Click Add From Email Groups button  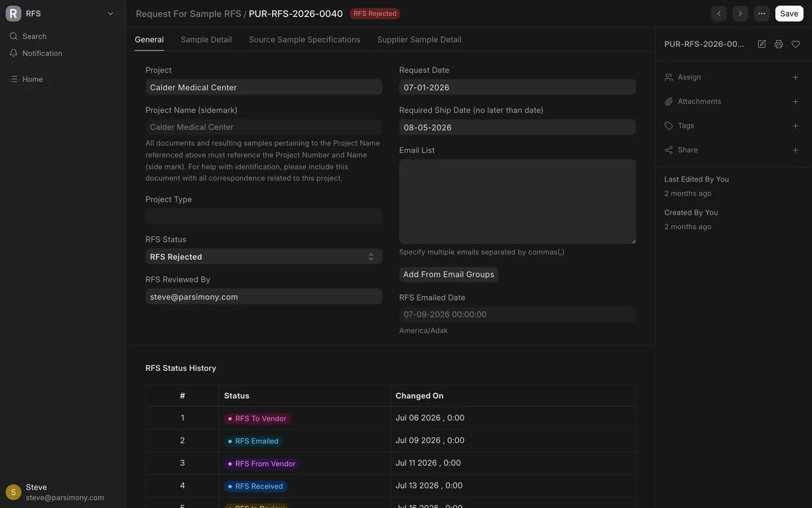tap(449, 274)
